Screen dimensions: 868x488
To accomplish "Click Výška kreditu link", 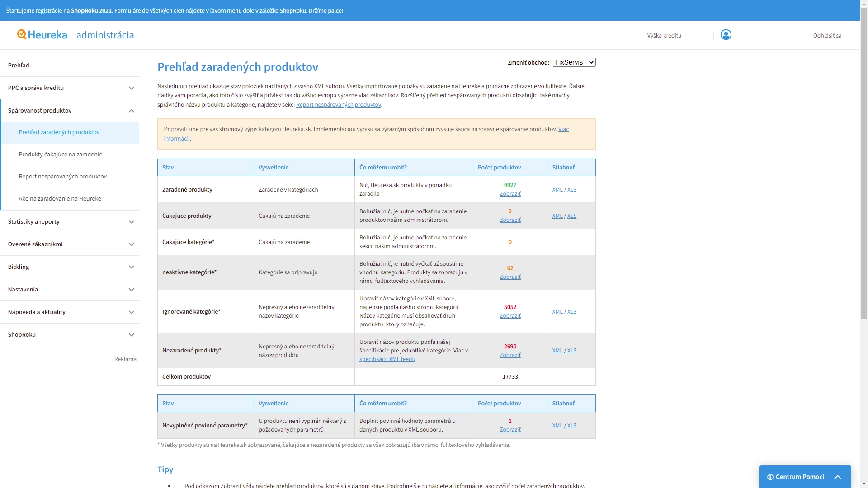I will tap(664, 35).
